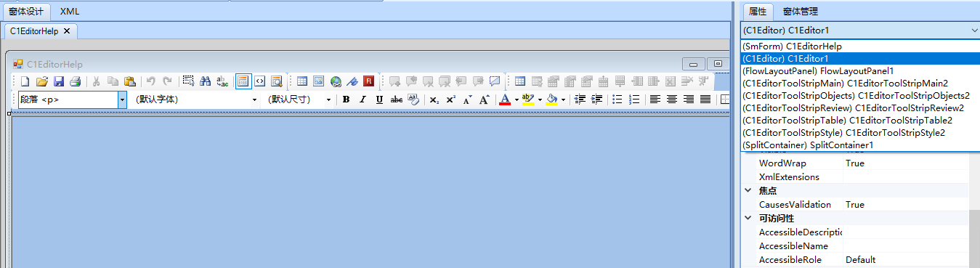Click the Insert Flash movie icon
The image size is (980, 268).
[x=369, y=81]
